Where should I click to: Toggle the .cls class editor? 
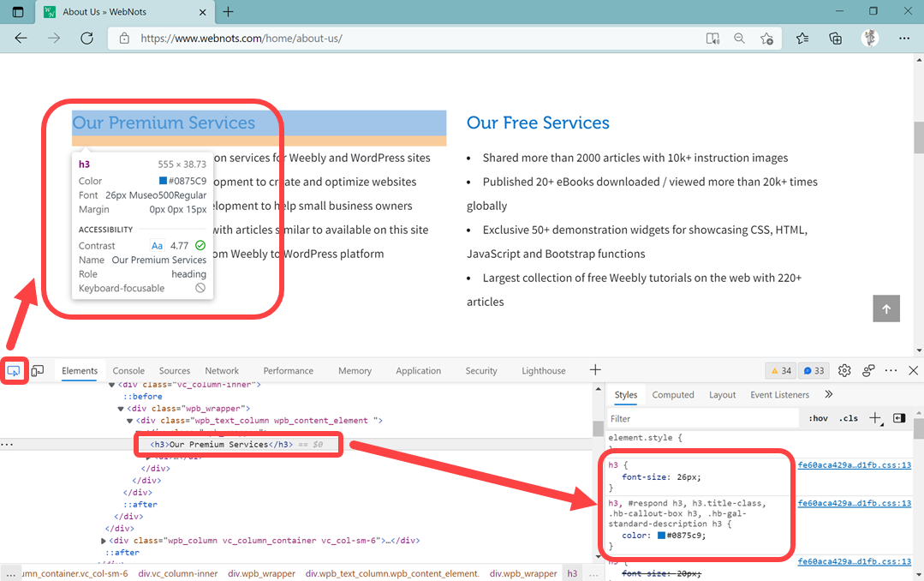(x=848, y=418)
